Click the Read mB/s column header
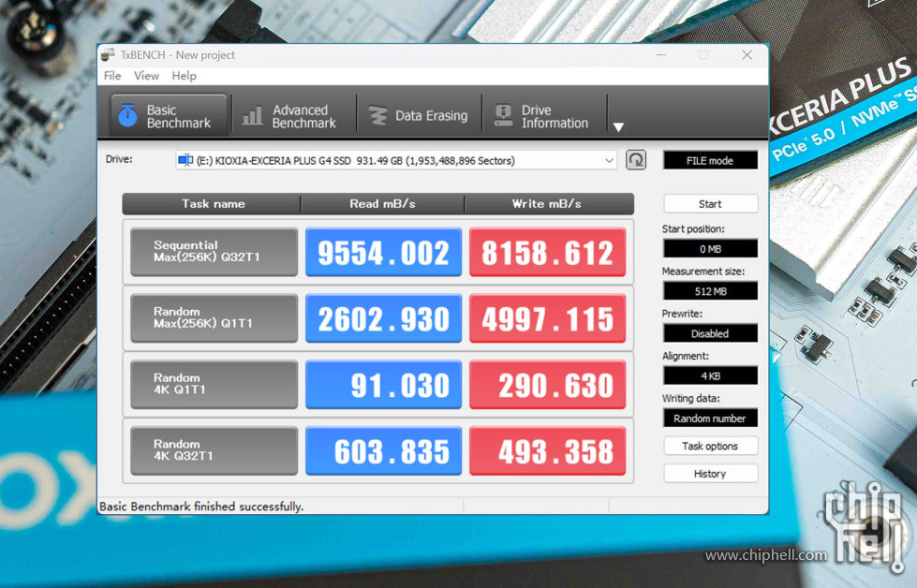The image size is (917, 588). click(x=382, y=204)
